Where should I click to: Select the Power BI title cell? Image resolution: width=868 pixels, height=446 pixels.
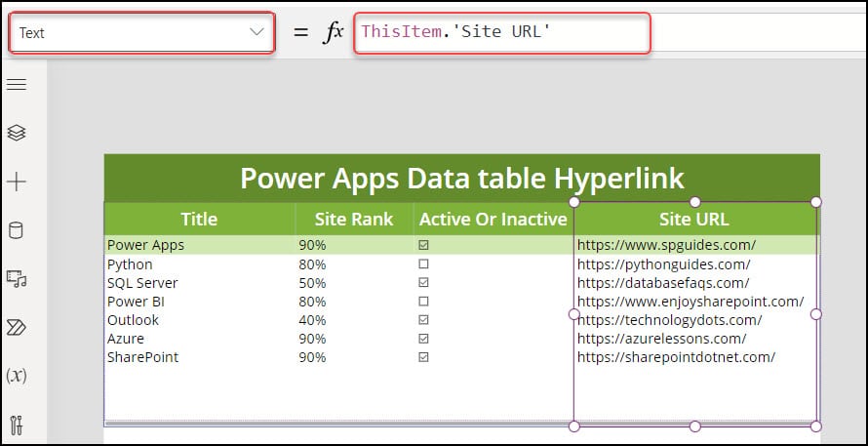tap(136, 302)
